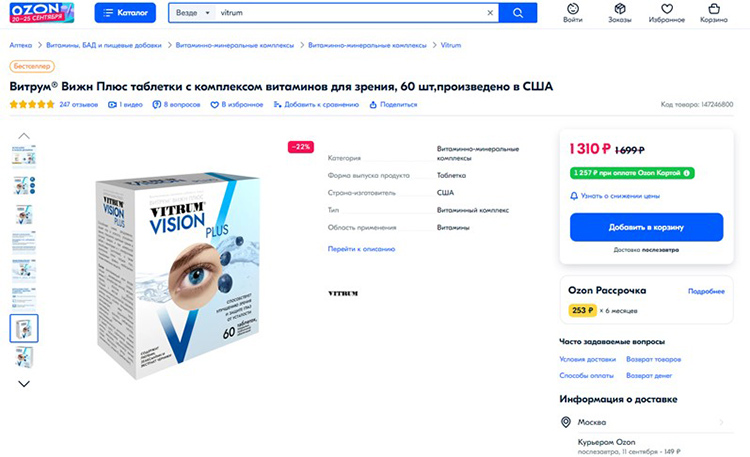Open the Каталог menu
The image size is (750, 457).
(x=125, y=13)
